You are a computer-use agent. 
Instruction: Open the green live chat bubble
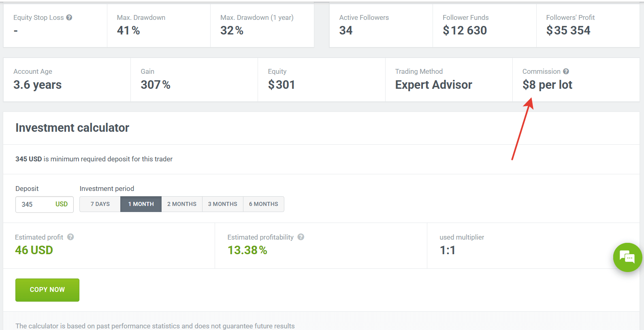(627, 257)
